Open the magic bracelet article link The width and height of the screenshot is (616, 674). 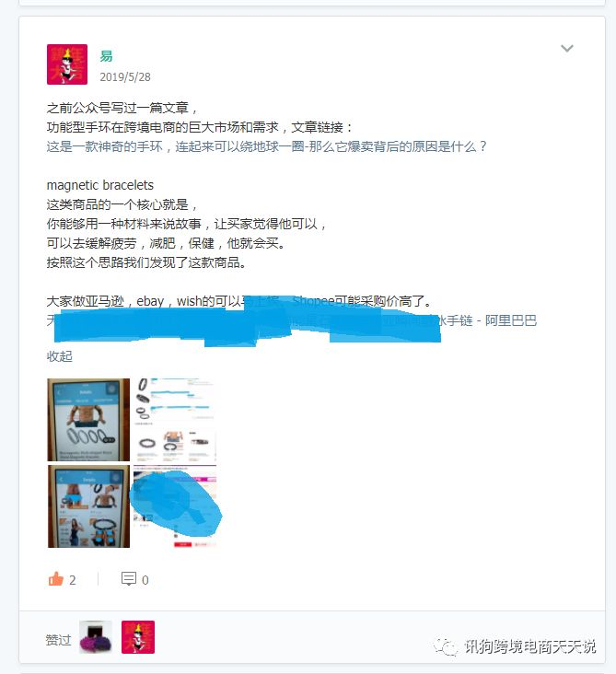[x=266, y=146]
